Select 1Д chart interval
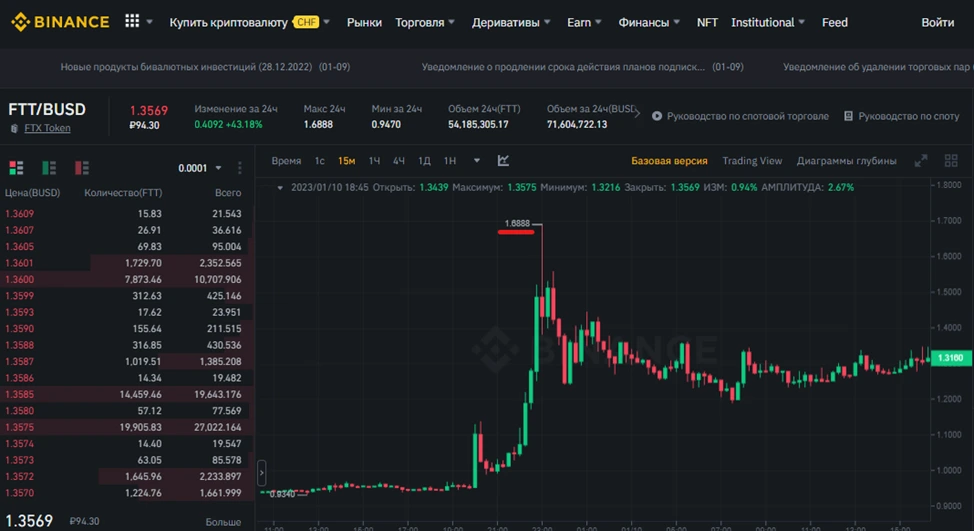 424,161
